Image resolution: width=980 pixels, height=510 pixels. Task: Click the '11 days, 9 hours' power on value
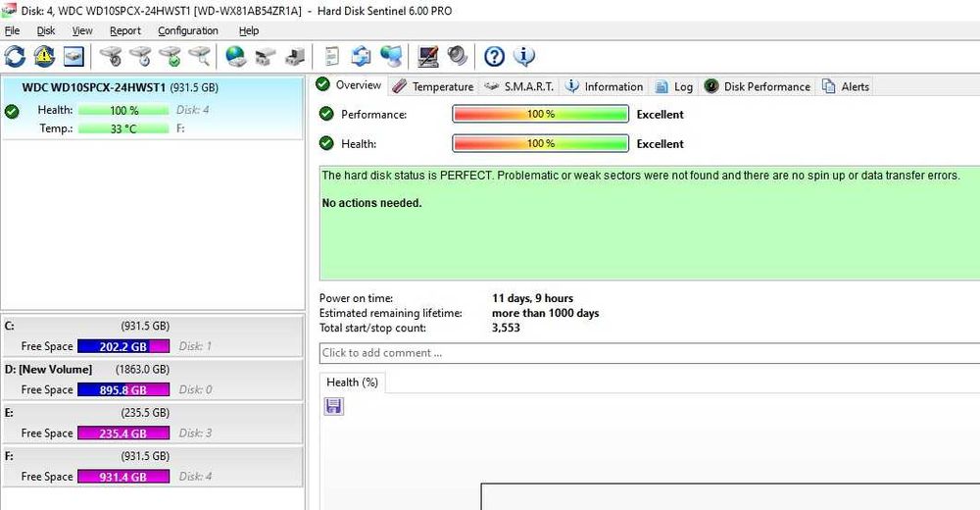point(532,298)
